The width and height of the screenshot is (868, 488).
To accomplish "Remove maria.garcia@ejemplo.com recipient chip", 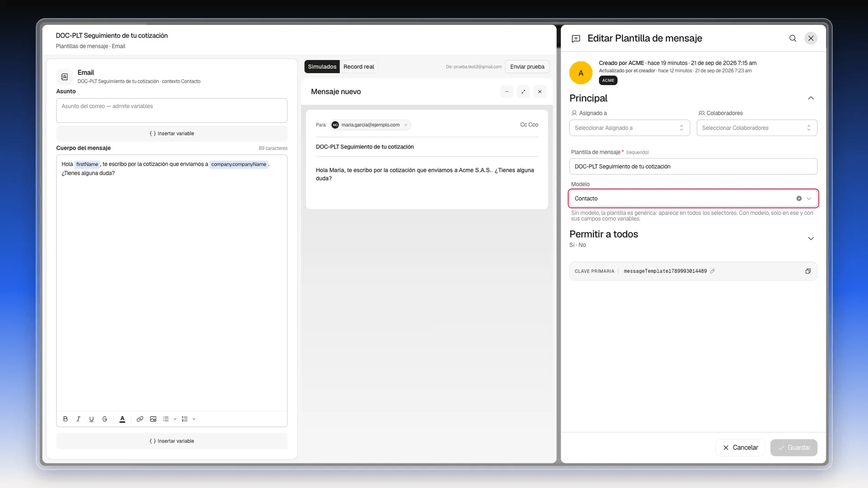I will tap(406, 125).
